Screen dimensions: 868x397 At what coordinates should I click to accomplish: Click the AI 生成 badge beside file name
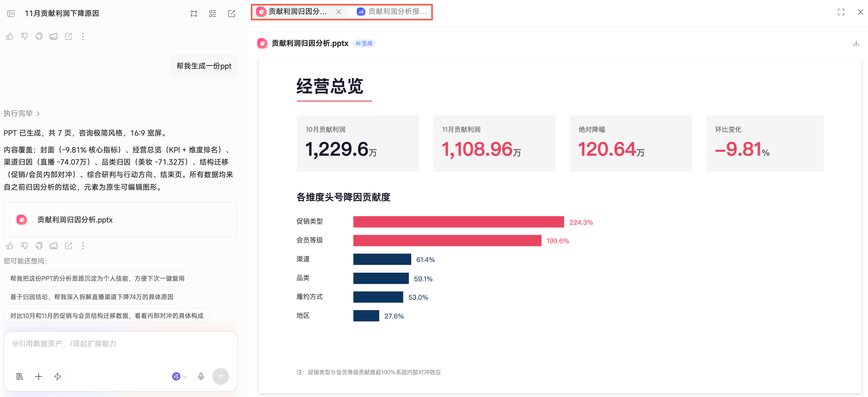[x=364, y=43]
